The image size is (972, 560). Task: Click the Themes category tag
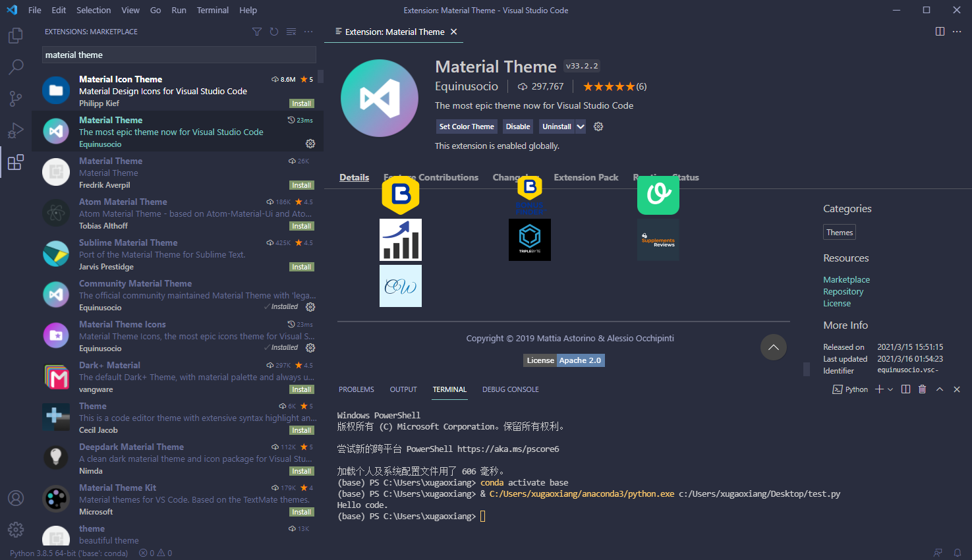click(x=840, y=232)
